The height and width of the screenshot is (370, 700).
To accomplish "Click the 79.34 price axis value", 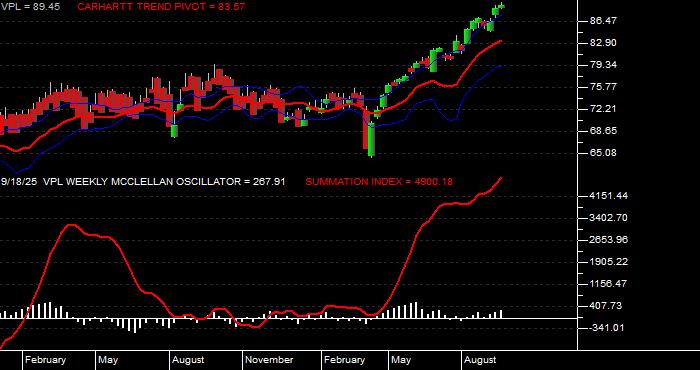I will pos(604,65).
